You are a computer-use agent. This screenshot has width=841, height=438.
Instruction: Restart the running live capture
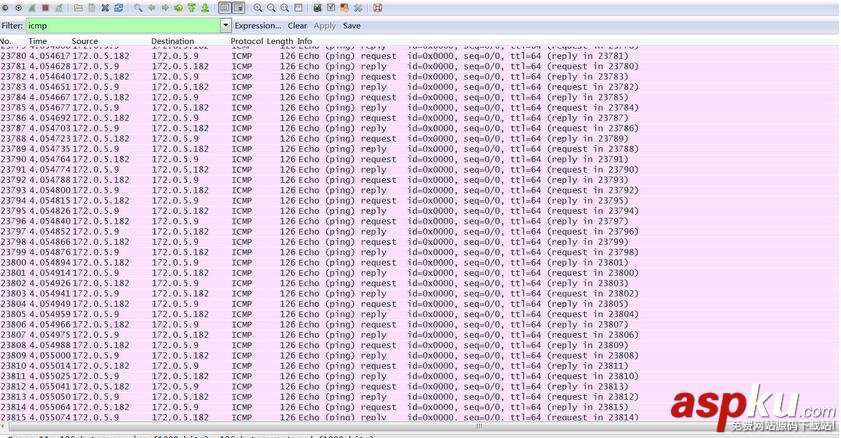click(58, 8)
